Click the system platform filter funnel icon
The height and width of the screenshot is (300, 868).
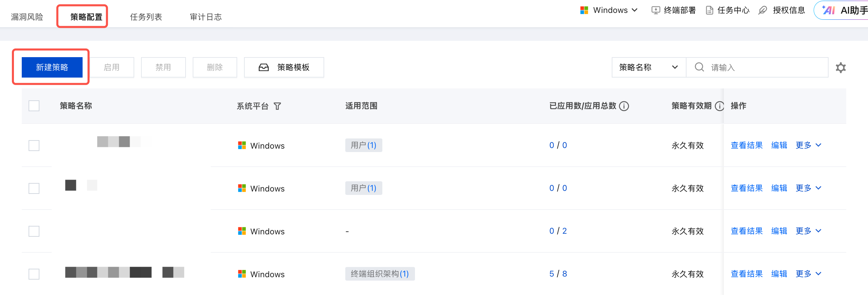click(277, 106)
